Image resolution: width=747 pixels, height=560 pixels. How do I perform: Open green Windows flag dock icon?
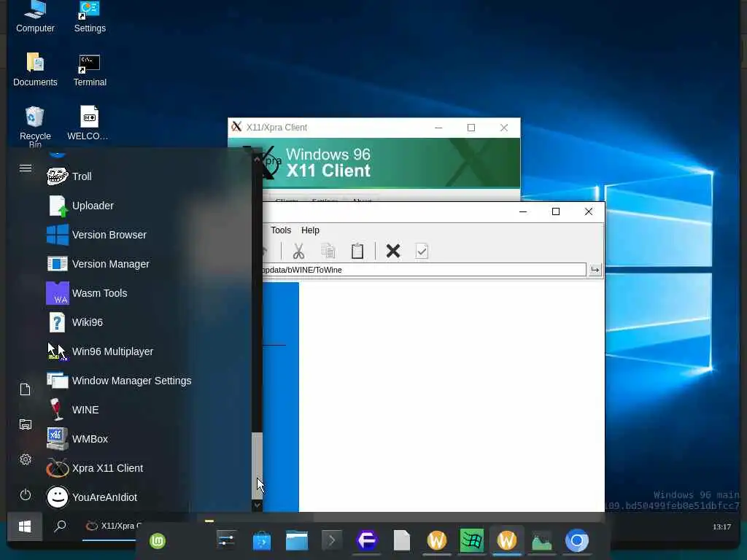point(472,540)
